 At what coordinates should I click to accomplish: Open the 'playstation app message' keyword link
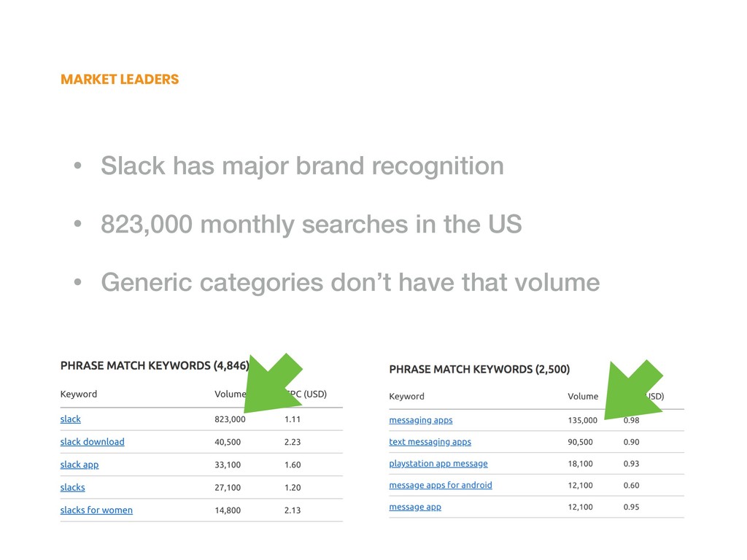point(438,464)
